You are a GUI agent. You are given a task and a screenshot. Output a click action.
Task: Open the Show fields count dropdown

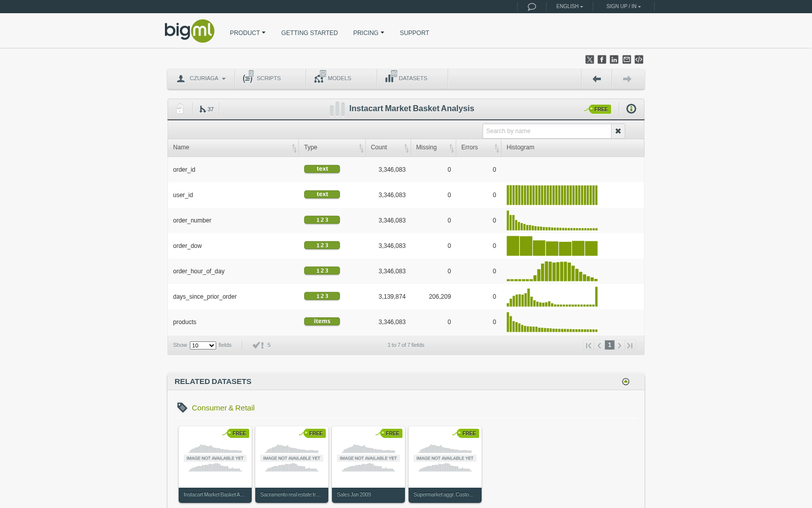click(x=203, y=345)
